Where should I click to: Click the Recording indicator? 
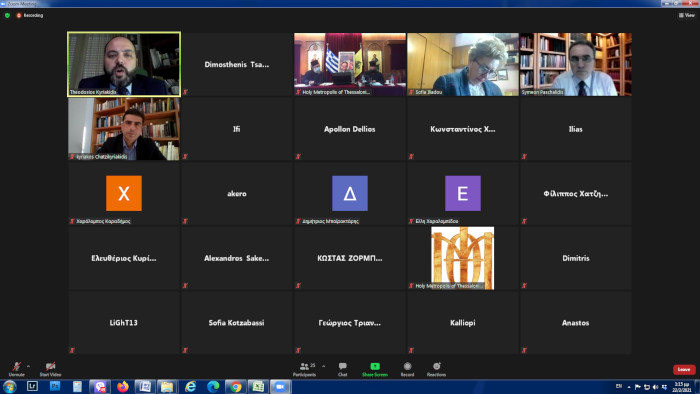pyautogui.click(x=30, y=15)
